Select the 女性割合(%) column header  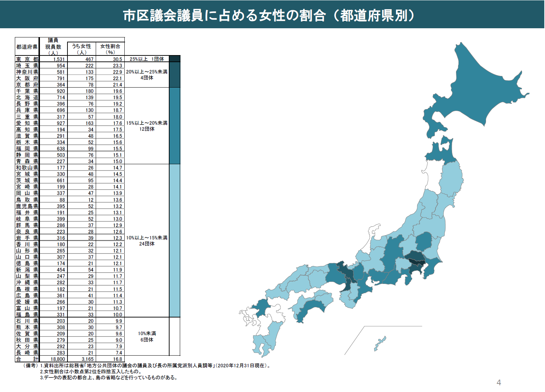point(110,49)
